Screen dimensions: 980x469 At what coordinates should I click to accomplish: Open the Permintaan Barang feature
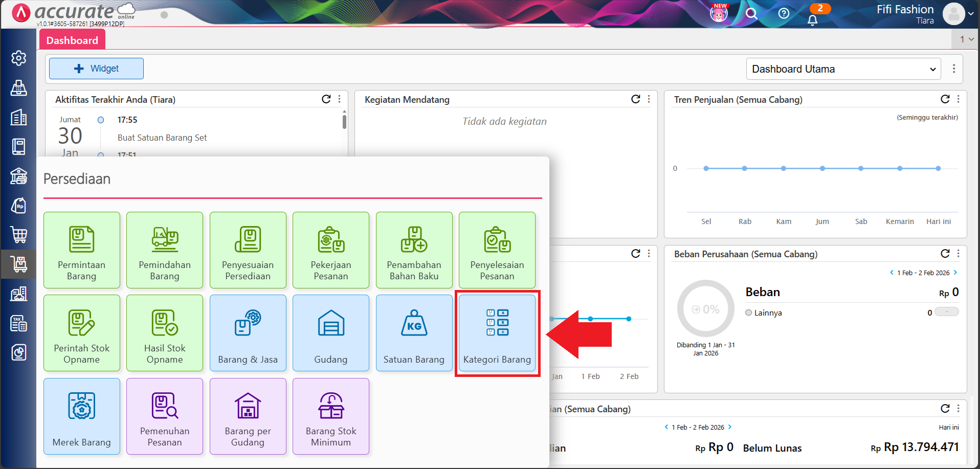pyautogui.click(x=81, y=250)
